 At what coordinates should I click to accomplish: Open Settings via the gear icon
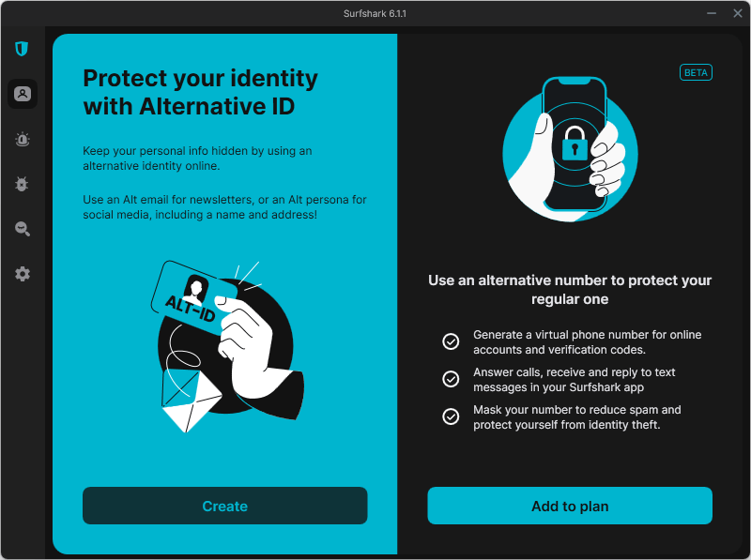tap(23, 274)
